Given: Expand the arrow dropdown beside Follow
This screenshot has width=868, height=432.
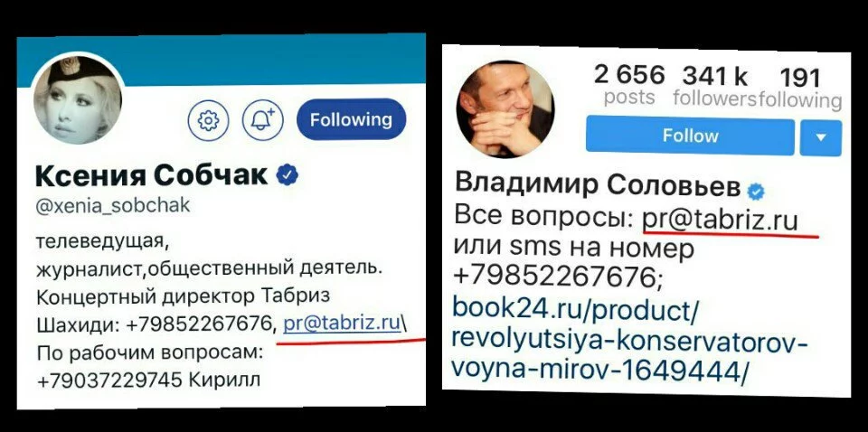Looking at the screenshot, I should click(821, 137).
